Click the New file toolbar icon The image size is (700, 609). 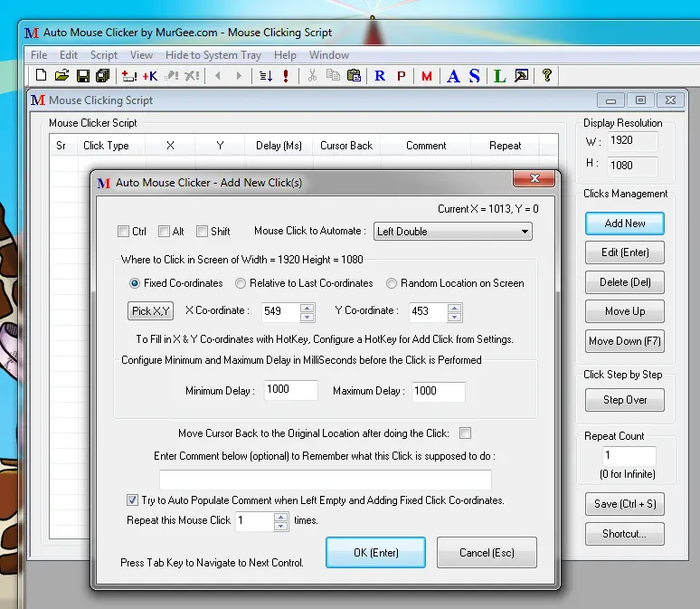[41, 75]
